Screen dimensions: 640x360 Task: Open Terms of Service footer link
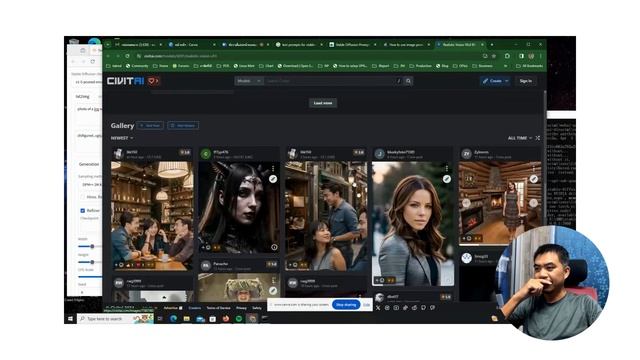click(x=218, y=308)
